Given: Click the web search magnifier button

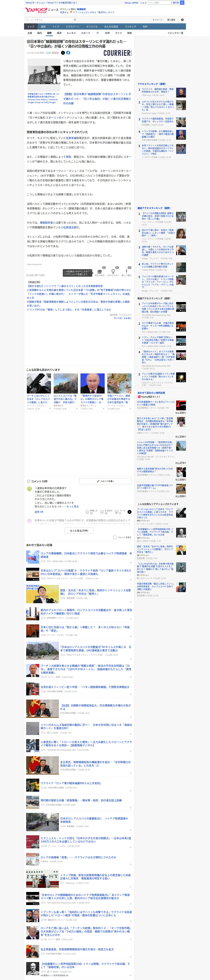Looking at the screenshot, I should 182,3.
